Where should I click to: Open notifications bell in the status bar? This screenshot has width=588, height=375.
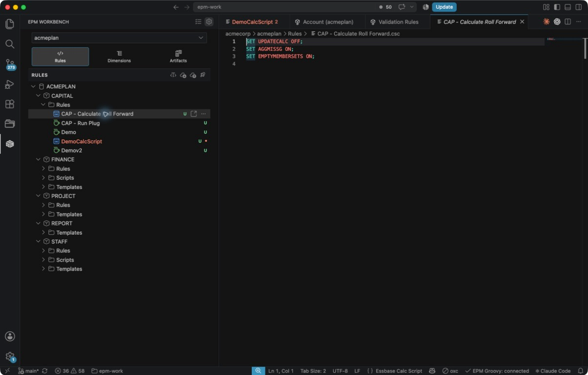pyautogui.click(x=580, y=371)
